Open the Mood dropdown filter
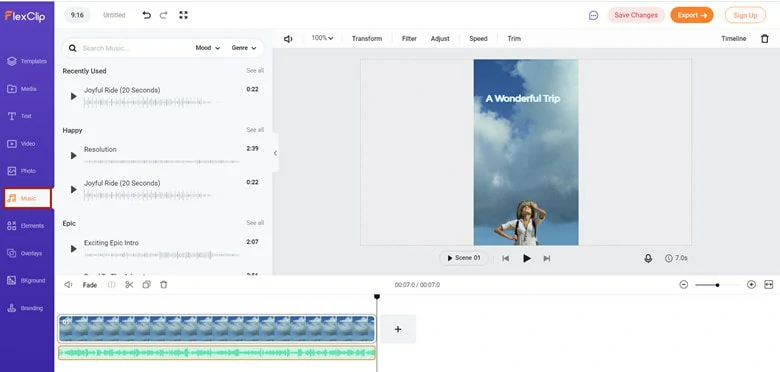 (x=208, y=48)
